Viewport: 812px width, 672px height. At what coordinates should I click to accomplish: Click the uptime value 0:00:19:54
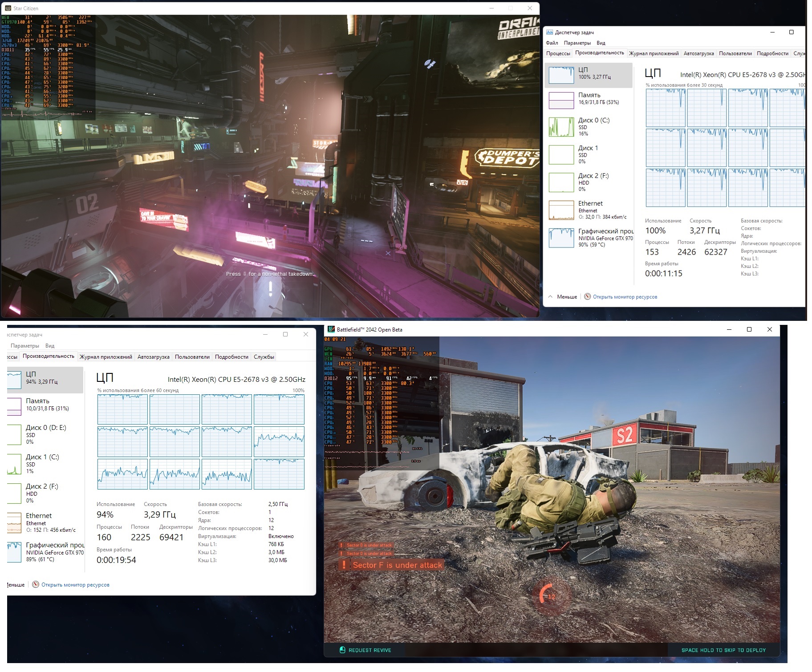click(116, 560)
